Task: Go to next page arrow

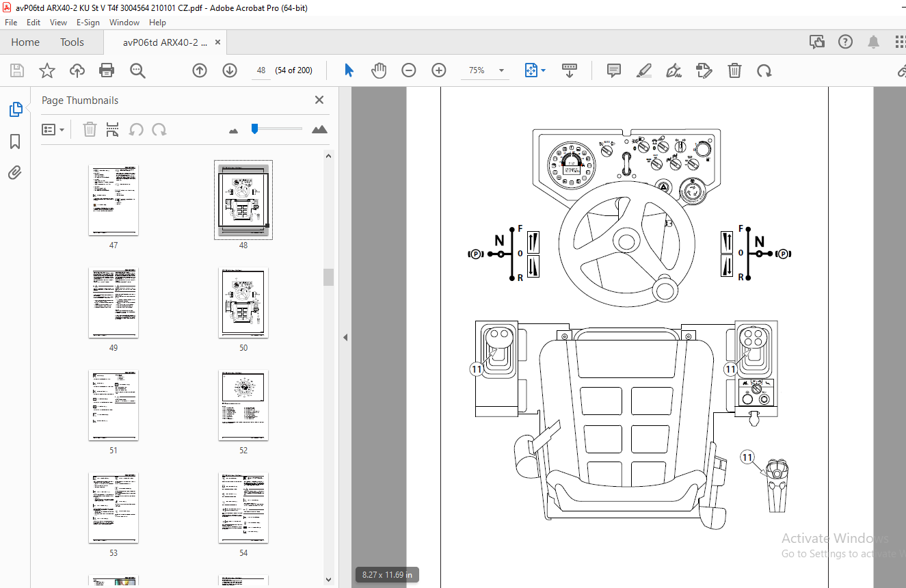Action: click(x=230, y=70)
